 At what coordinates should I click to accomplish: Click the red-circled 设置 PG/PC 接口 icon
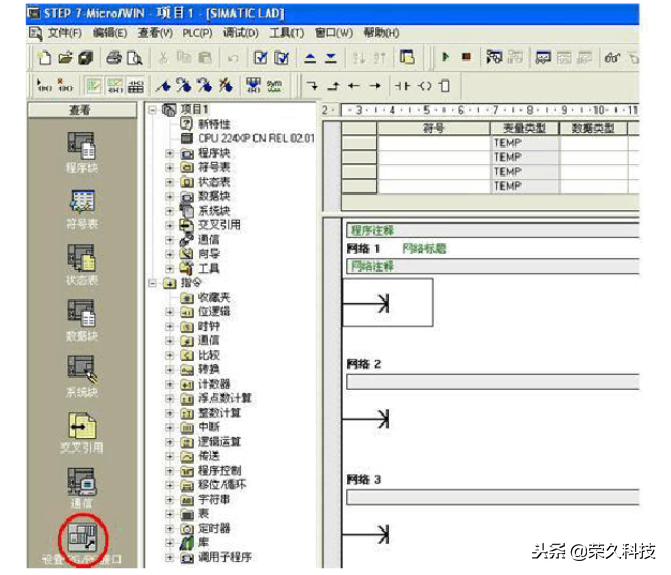81,538
